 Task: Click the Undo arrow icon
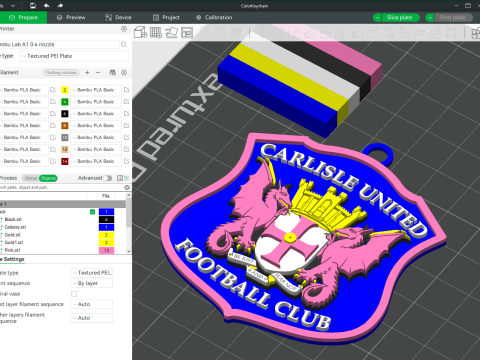(46, 5)
